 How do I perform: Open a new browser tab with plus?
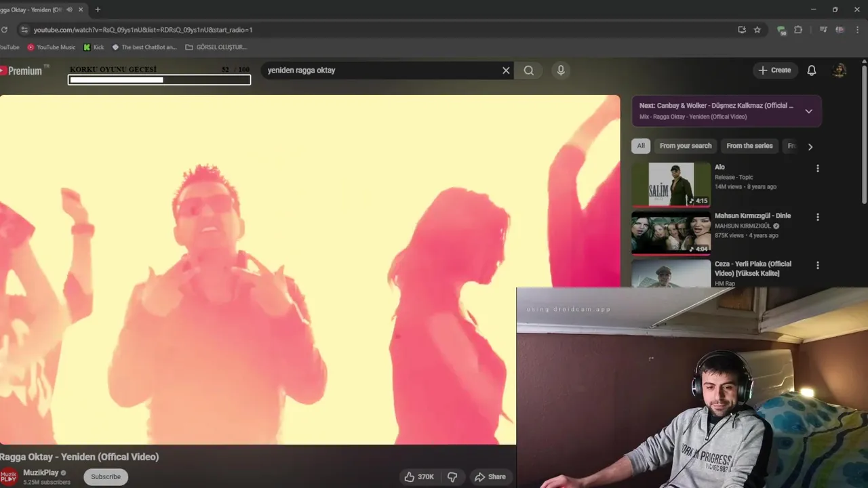coord(98,9)
